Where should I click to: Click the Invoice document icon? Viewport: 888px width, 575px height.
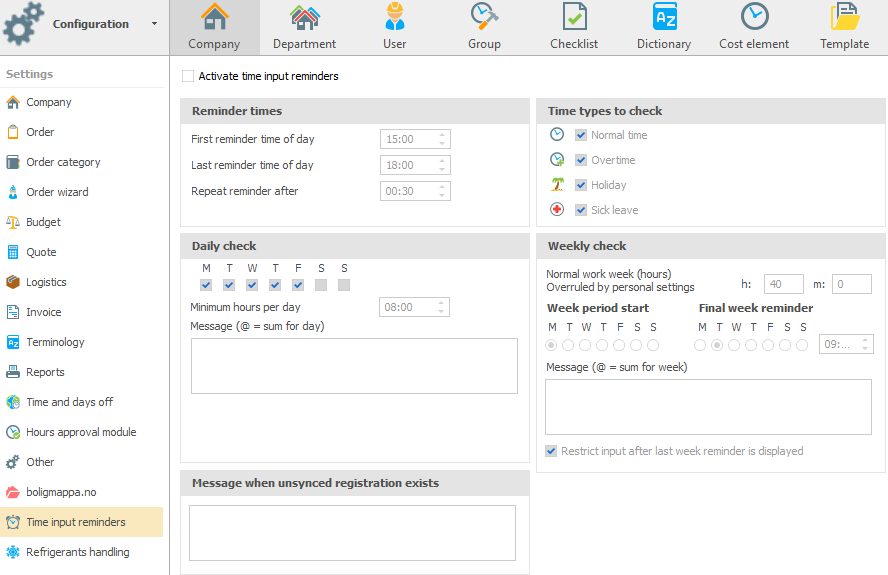13,312
